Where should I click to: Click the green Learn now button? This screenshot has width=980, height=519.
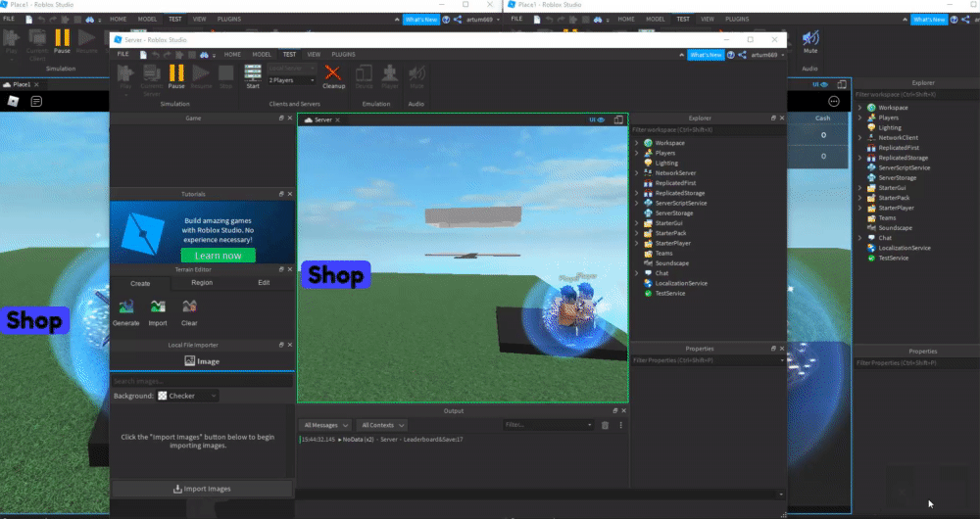219,256
